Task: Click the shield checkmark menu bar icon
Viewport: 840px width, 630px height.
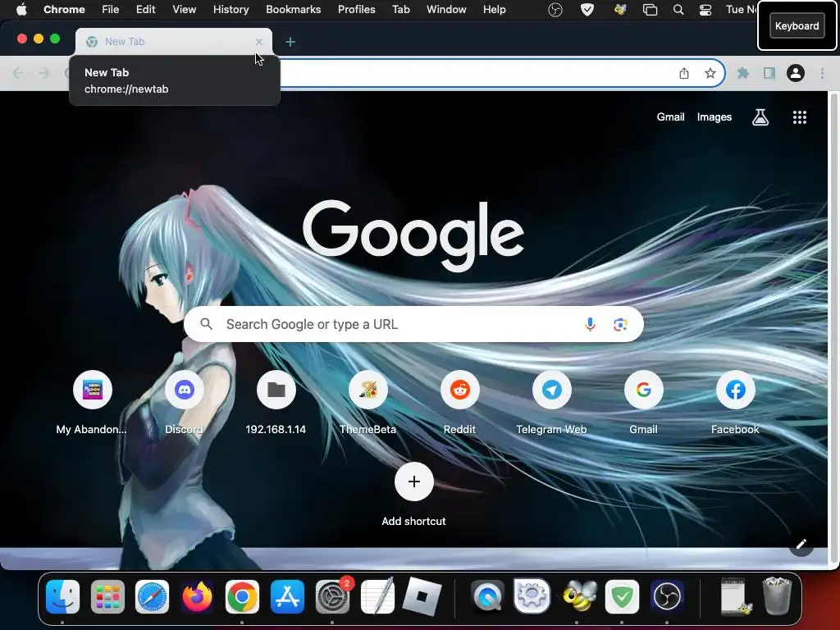Action: [587, 10]
